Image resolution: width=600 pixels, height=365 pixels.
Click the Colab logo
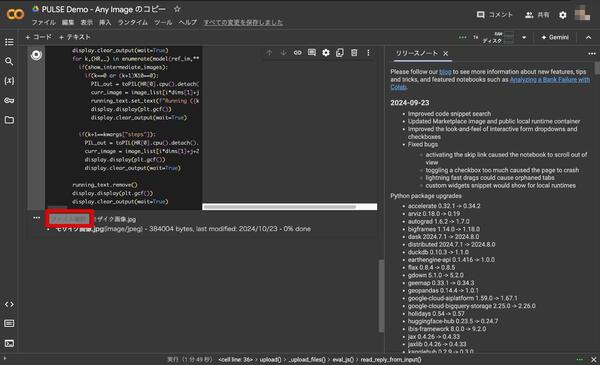15,15
